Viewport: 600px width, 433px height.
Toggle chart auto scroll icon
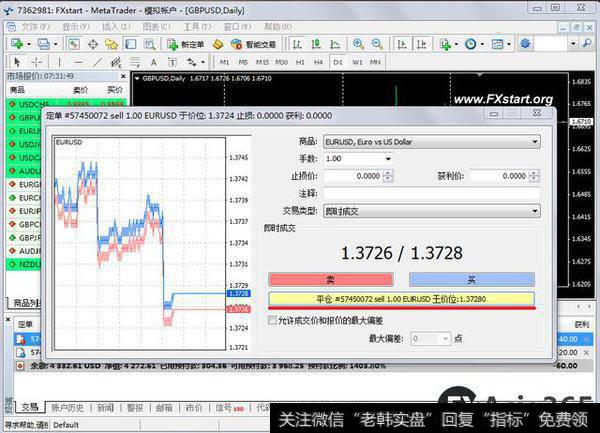(x=402, y=44)
